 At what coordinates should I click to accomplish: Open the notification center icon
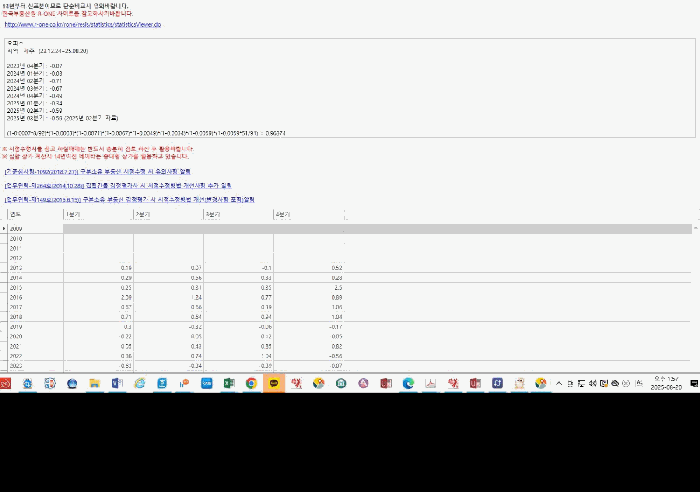click(694, 384)
